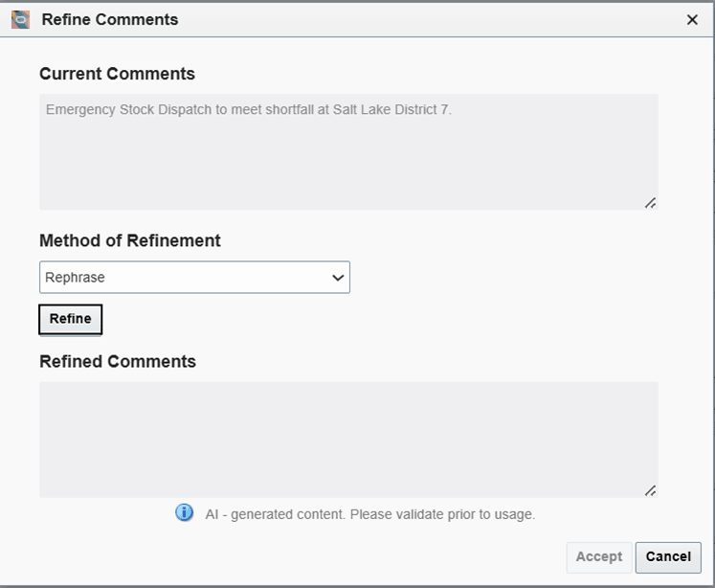Click the app icon in the title bar
Image resolution: width=715 pixels, height=588 pixels.
pyautogui.click(x=20, y=19)
